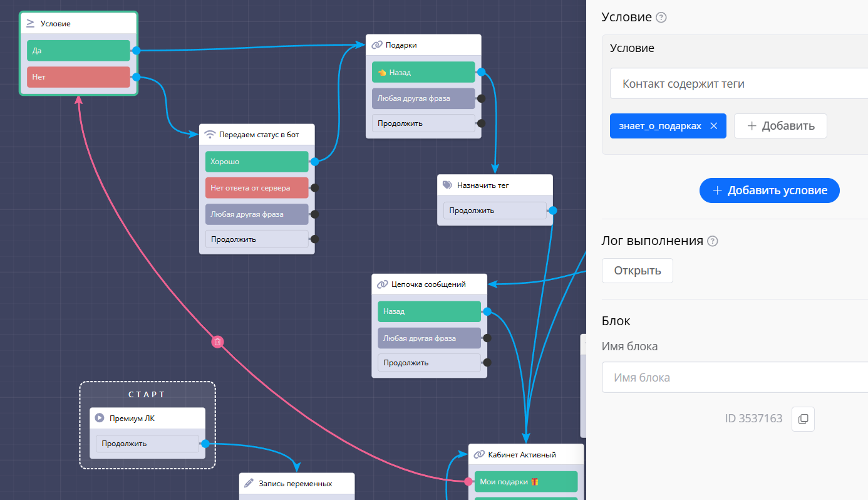The image size is (868, 500).
Task: Select the Нет output in Условие block
Action: point(78,77)
